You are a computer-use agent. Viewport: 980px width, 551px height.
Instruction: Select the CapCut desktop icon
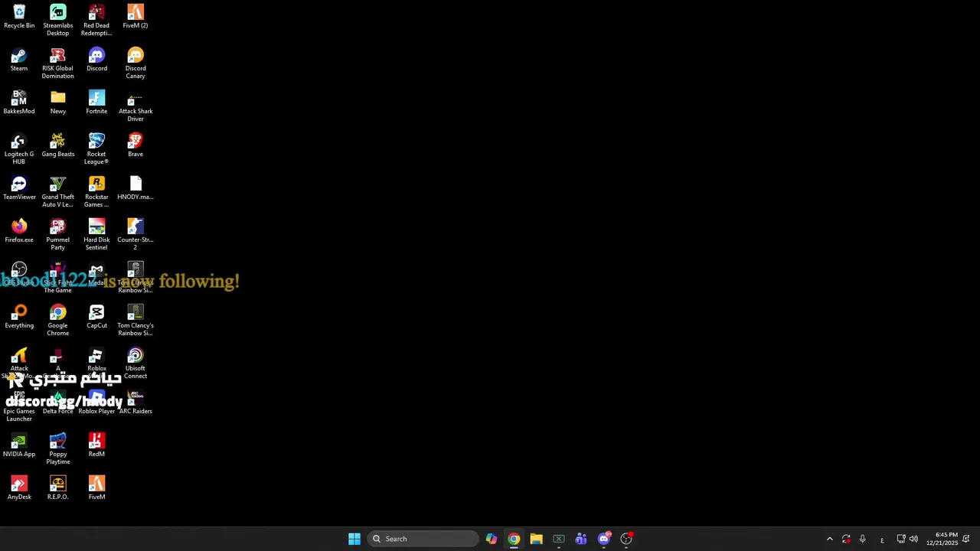click(x=96, y=317)
